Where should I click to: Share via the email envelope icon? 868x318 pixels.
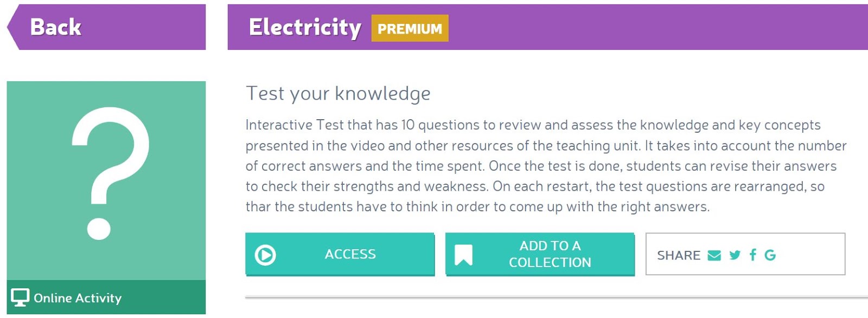point(714,255)
